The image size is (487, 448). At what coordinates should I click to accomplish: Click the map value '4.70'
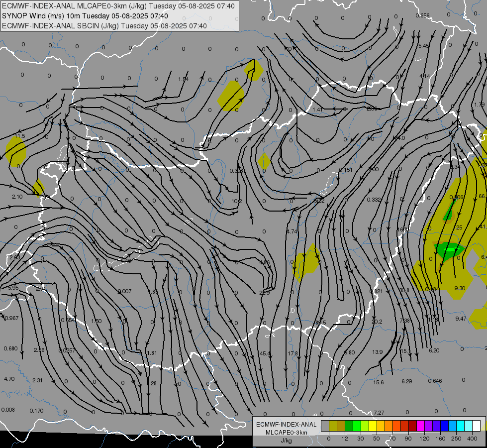coord(9,379)
